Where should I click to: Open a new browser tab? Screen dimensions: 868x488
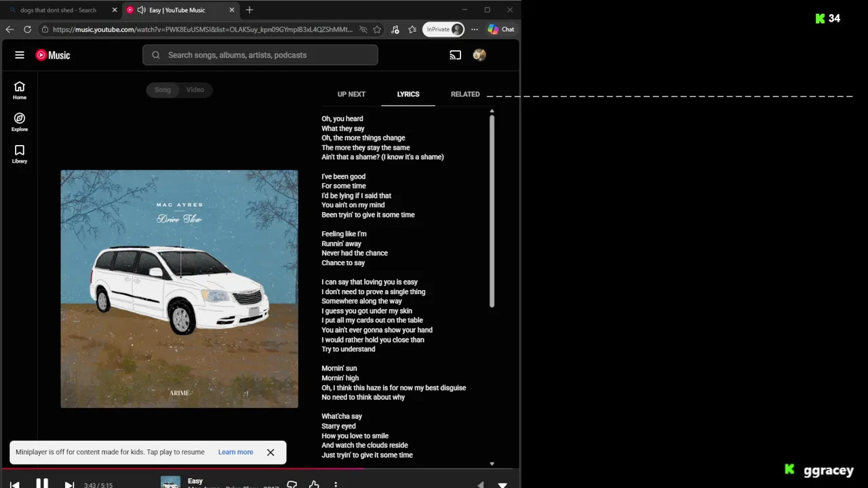pos(250,10)
